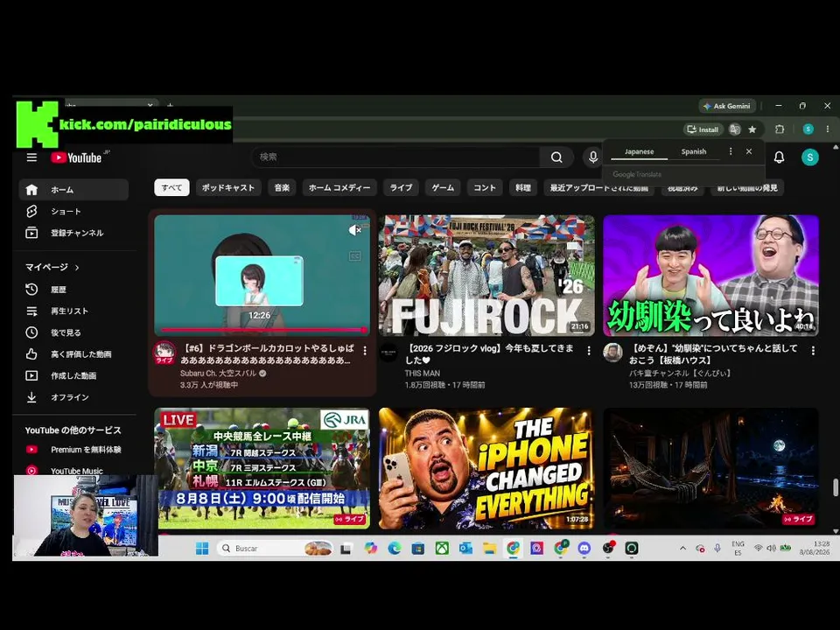Open Shorts (ショート) in sidebar
The image size is (840, 630).
point(73,211)
